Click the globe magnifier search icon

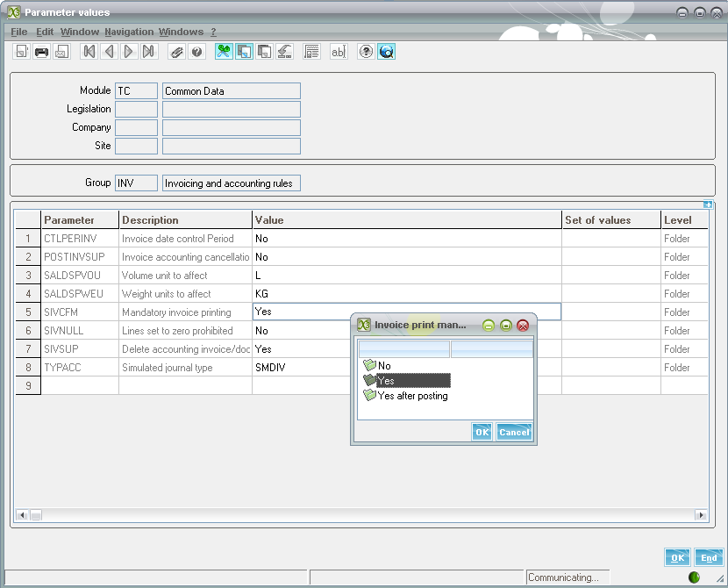(x=386, y=52)
